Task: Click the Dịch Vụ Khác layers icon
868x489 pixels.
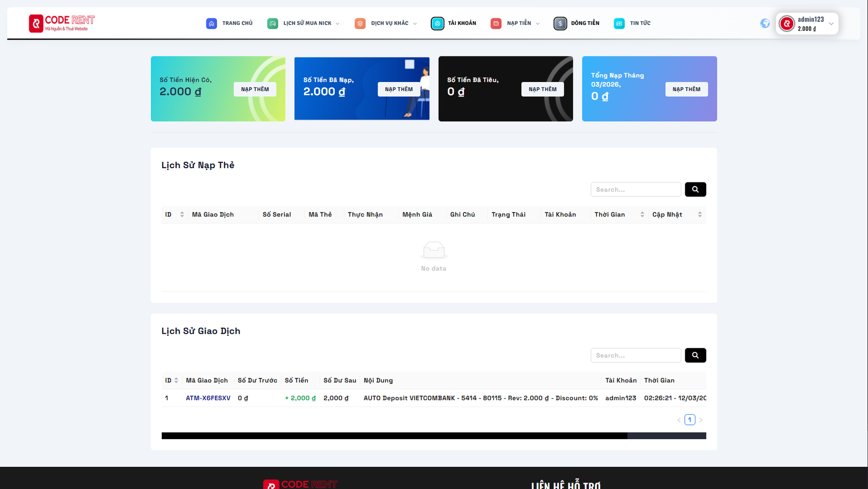Action: coord(360,23)
